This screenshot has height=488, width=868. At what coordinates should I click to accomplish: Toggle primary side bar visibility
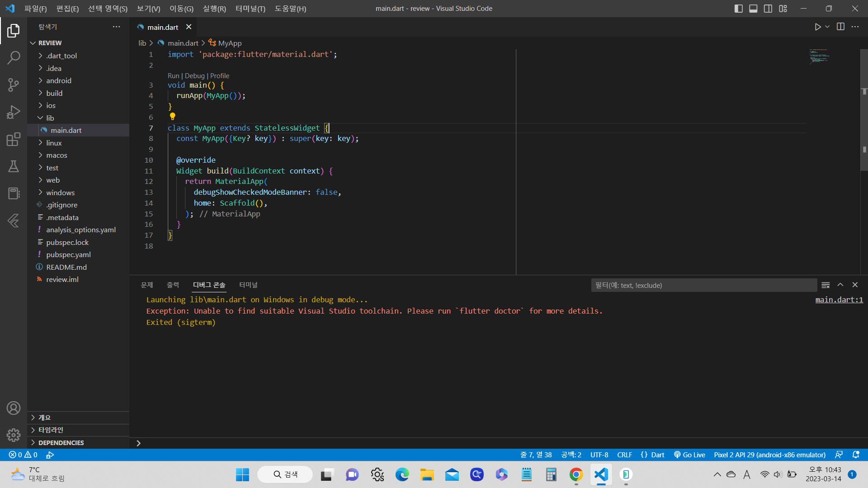tap(739, 9)
